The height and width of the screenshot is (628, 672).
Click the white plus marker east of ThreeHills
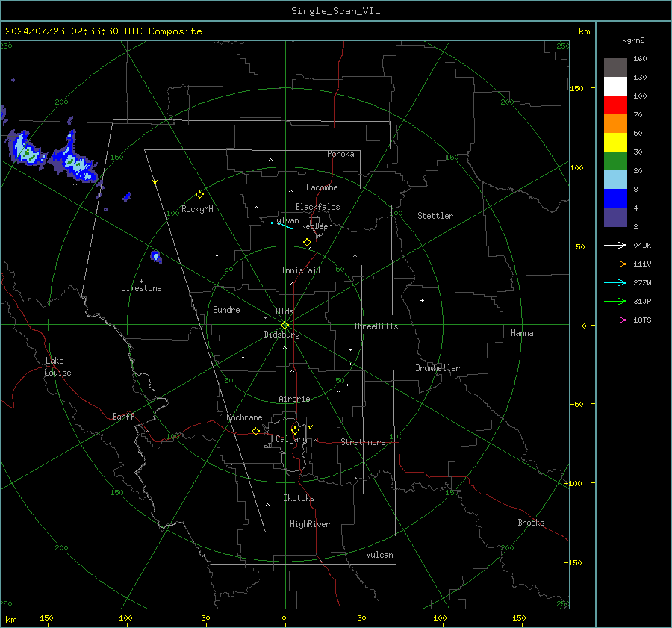pos(422,300)
